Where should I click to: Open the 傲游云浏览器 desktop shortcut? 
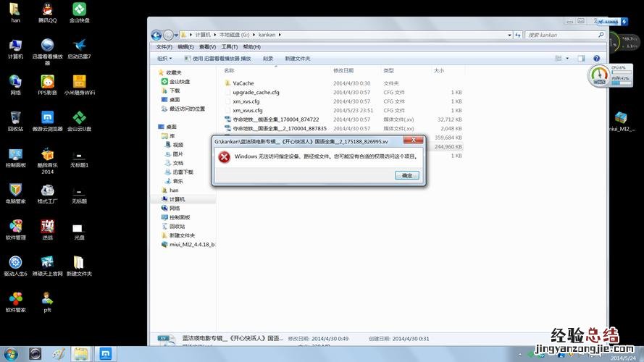point(48,121)
